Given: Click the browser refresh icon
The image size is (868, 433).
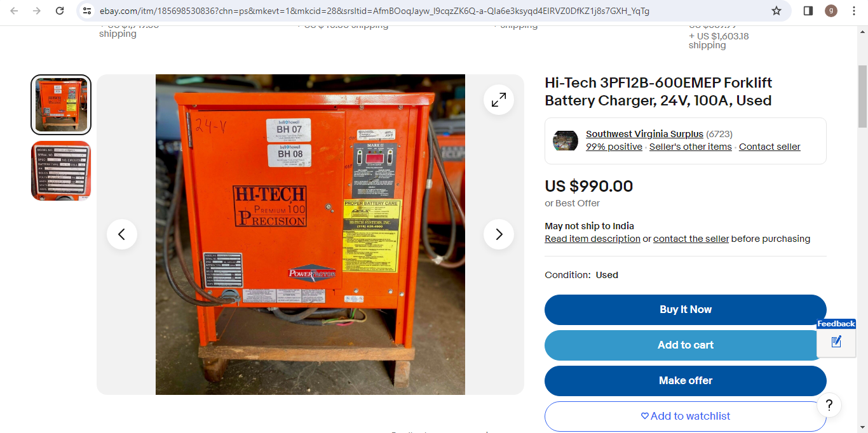Looking at the screenshot, I should tap(60, 11).
